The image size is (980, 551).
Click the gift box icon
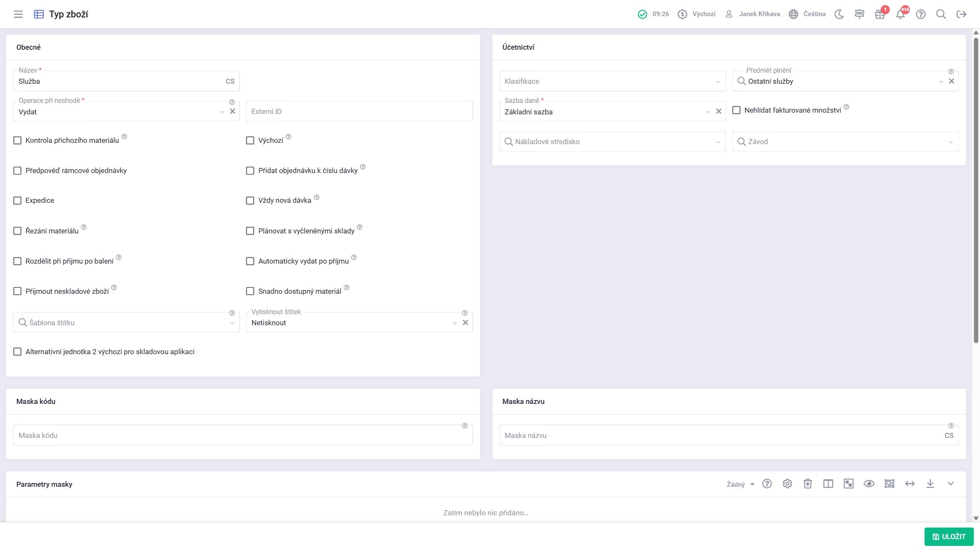pyautogui.click(x=880, y=14)
